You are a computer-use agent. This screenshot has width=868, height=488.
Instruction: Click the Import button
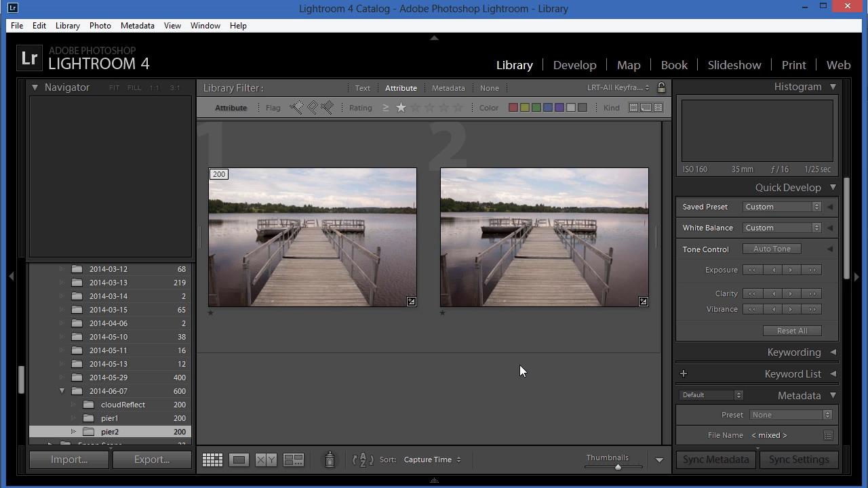[68, 460]
